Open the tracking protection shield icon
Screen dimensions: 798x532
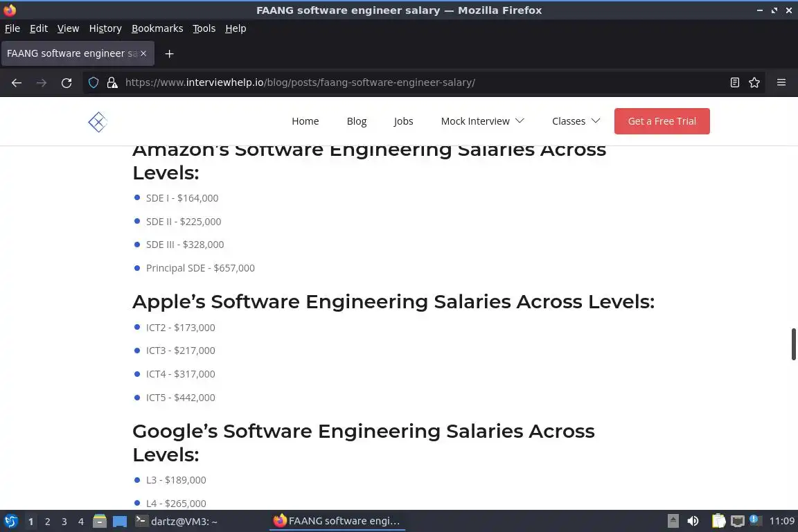click(93, 82)
